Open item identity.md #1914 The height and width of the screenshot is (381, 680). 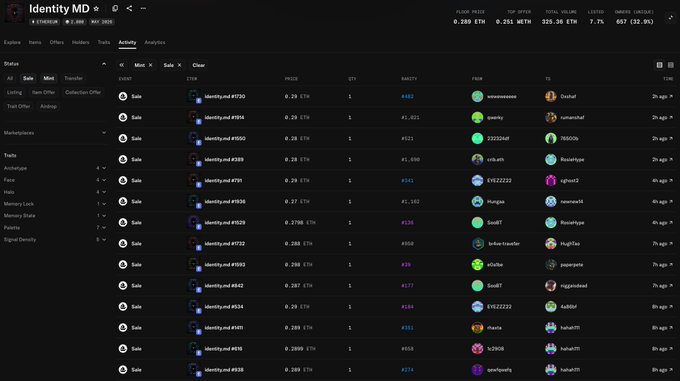pyautogui.click(x=224, y=117)
